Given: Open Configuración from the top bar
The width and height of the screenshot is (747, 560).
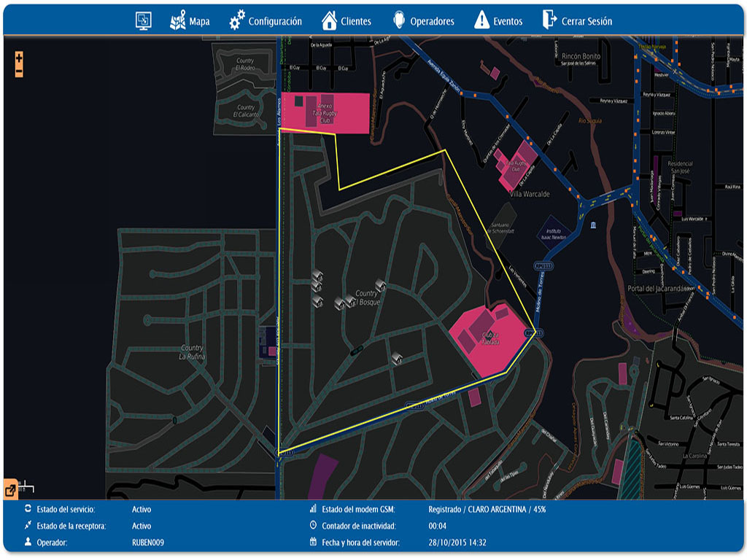Looking at the screenshot, I should click(266, 21).
